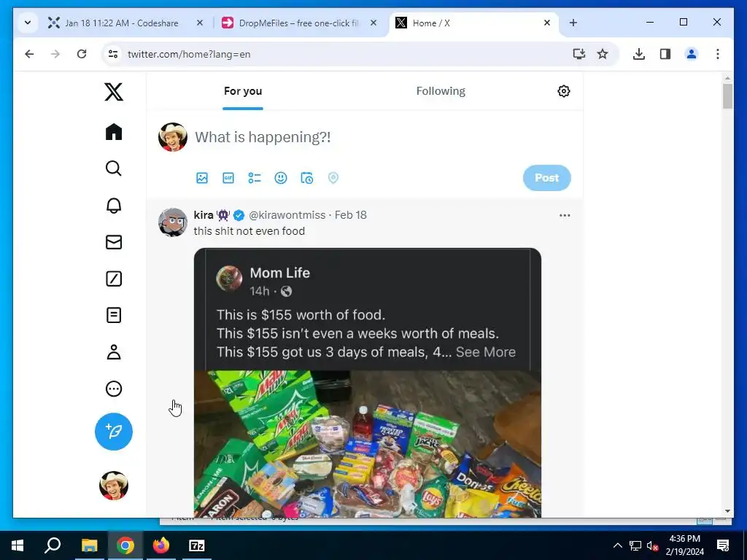
Task: Open Messages envelope in sidebar
Action: click(x=113, y=242)
